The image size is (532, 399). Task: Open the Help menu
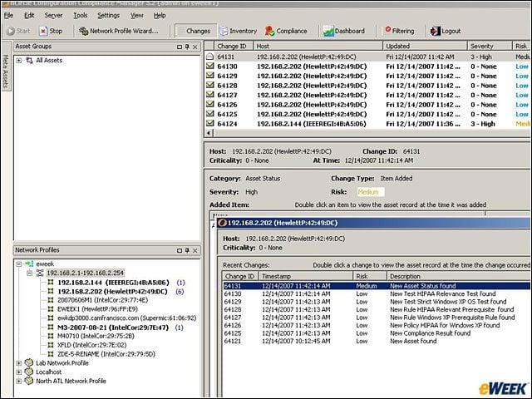tap(160, 15)
